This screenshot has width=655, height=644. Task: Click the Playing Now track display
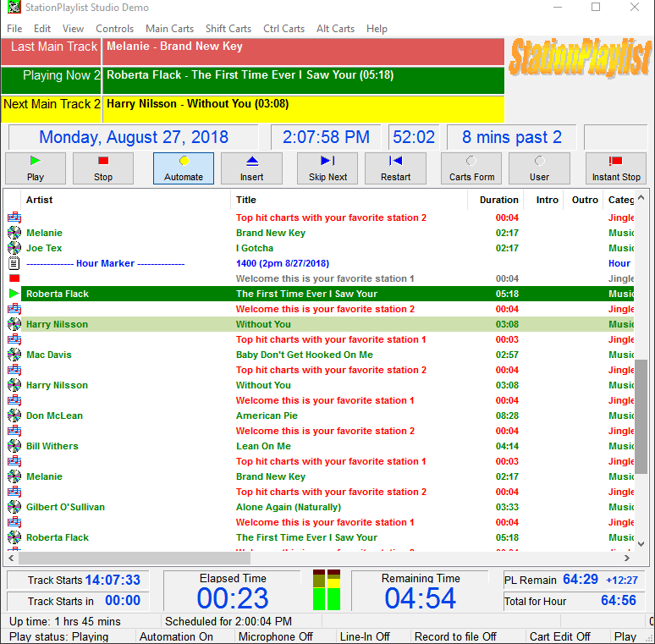click(x=303, y=80)
